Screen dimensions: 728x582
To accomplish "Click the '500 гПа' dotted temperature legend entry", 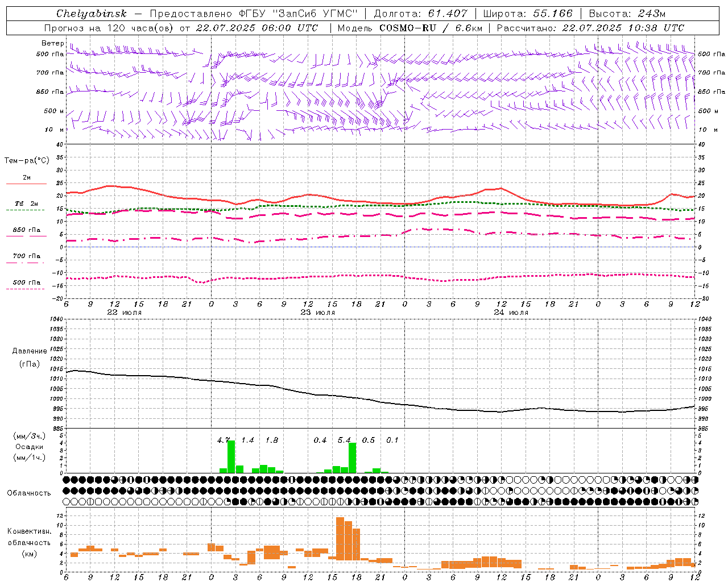I will (26, 282).
